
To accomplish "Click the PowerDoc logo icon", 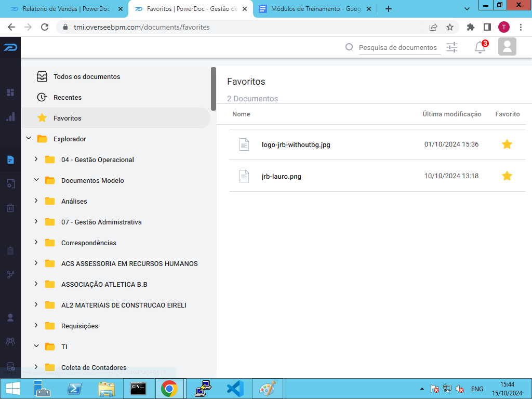I will (10, 47).
